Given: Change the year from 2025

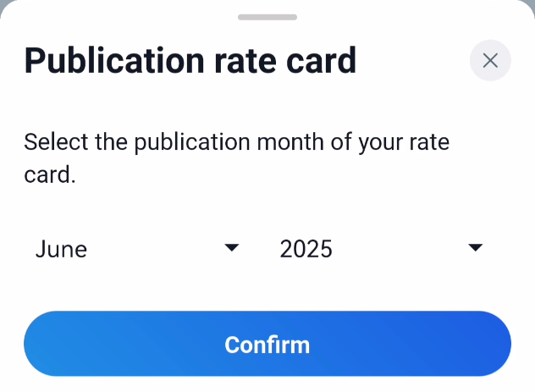Looking at the screenshot, I should click(x=381, y=248).
